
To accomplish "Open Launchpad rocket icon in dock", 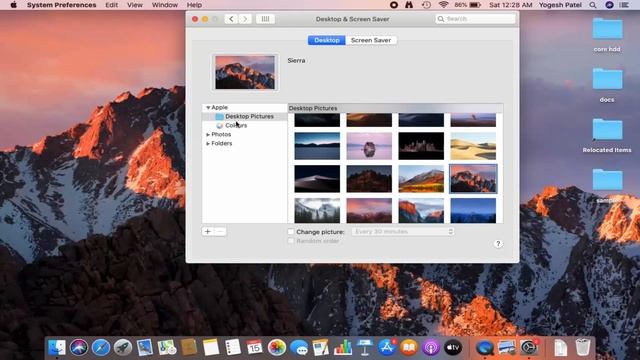I will pyautogui.click(x=123, y=347).
